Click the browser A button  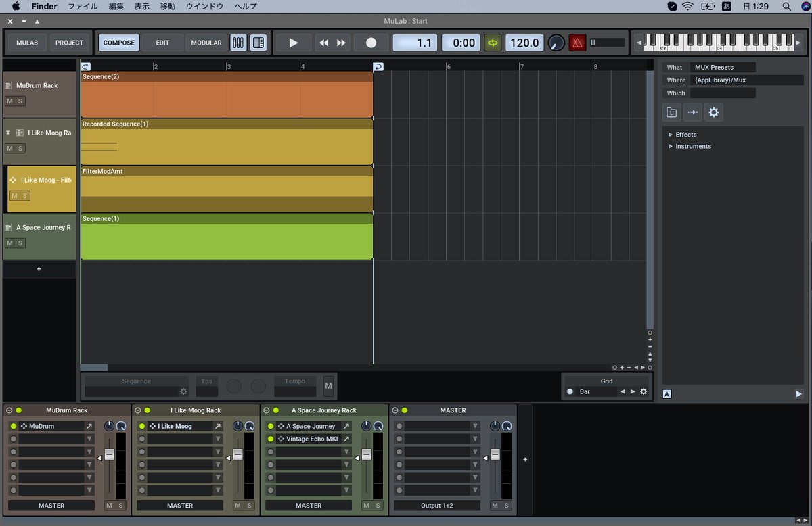667,393
